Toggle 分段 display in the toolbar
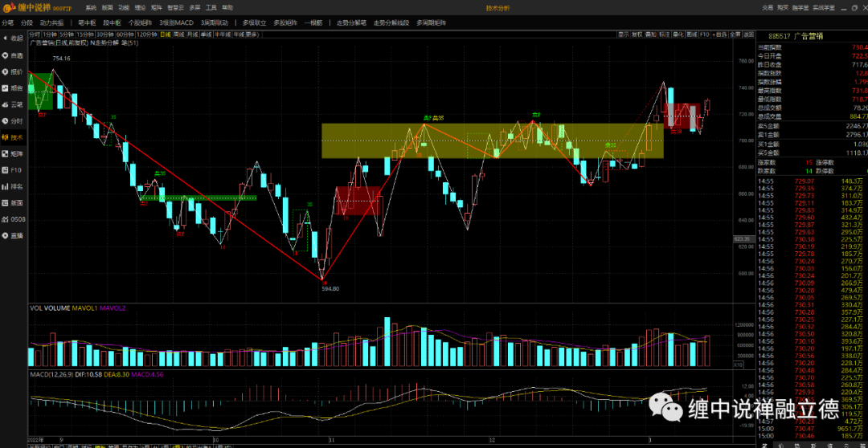The height and width of the screenshot is (448, 868). (27, 23)
